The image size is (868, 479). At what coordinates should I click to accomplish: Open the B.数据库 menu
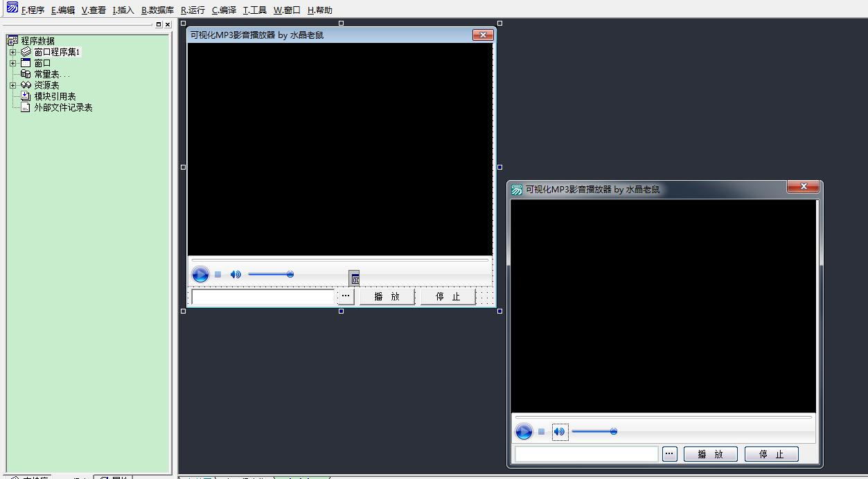click(x=157, y=10)
